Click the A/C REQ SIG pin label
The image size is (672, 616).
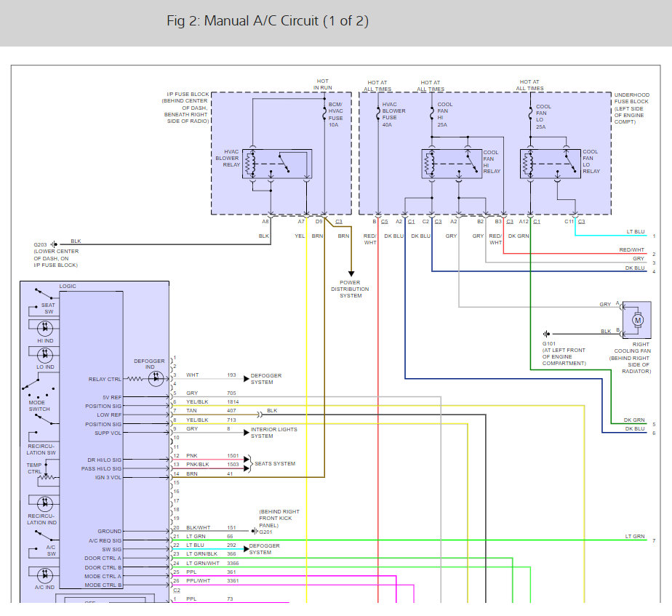(105, 540)
